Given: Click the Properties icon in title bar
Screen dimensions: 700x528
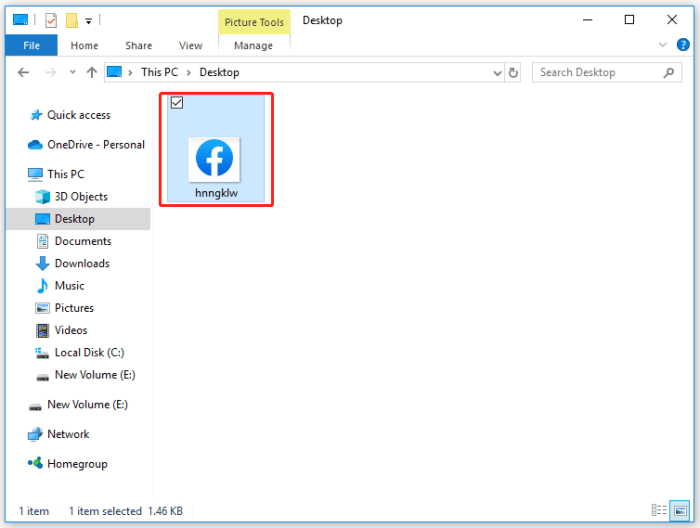Looking at the screenshot, I should point(51,20).
